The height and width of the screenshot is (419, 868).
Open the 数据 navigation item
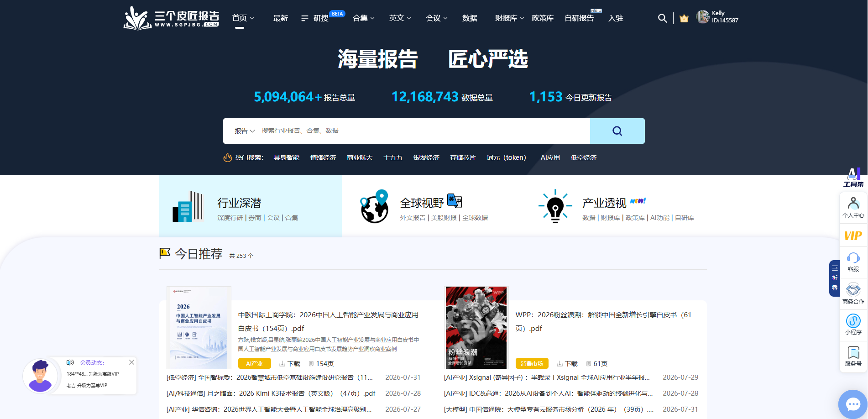tap(470, 18)
